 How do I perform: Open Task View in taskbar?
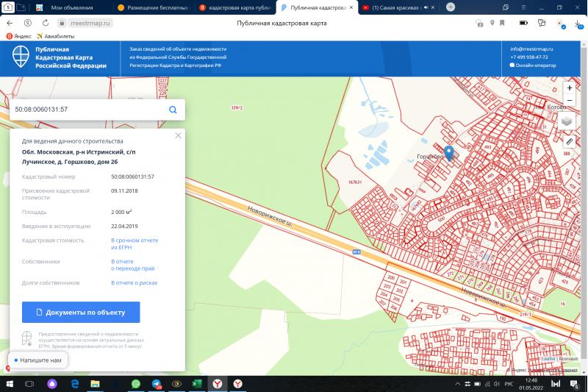point(29,384)
